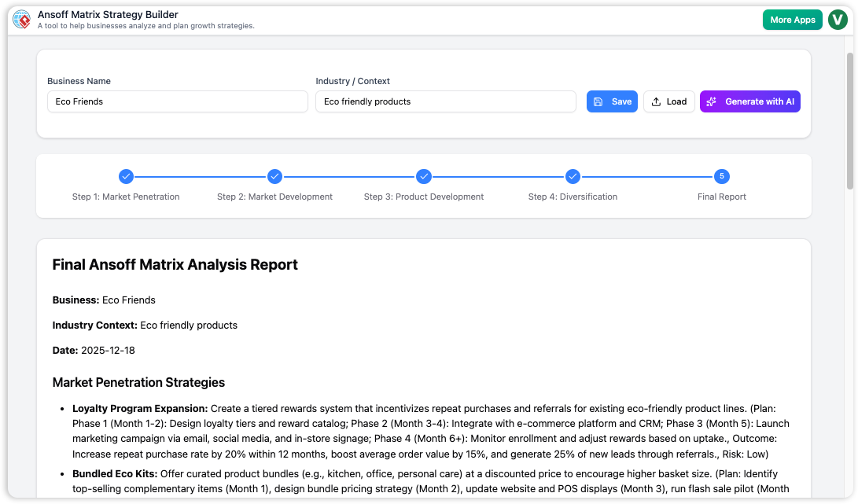858x504 pixels.
Task: Select the Final Report circle numbered 5
Action: click(x=721, y=176)
